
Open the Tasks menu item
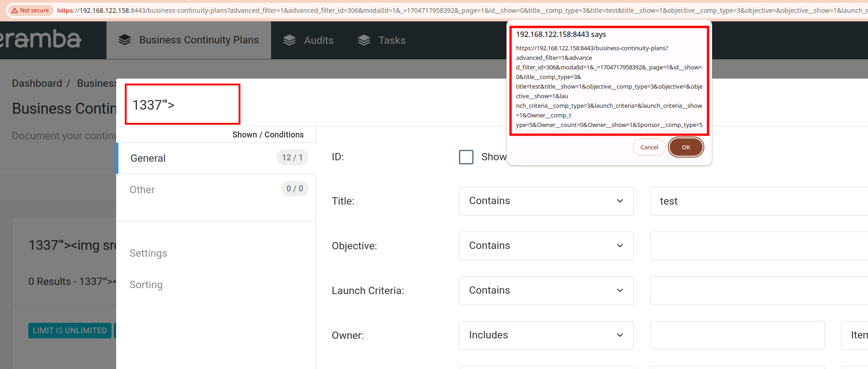(382, 40)
